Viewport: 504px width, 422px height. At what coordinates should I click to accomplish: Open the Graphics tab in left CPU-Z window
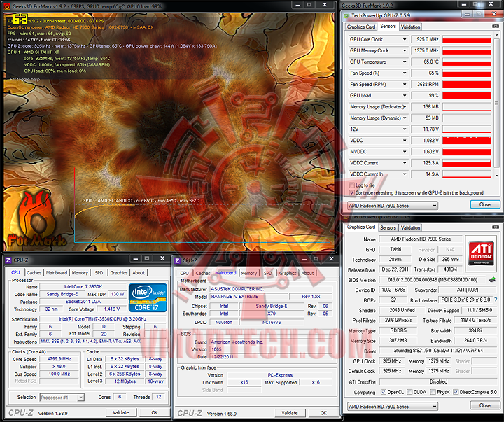pyautogui.click(x=118, y=272)
